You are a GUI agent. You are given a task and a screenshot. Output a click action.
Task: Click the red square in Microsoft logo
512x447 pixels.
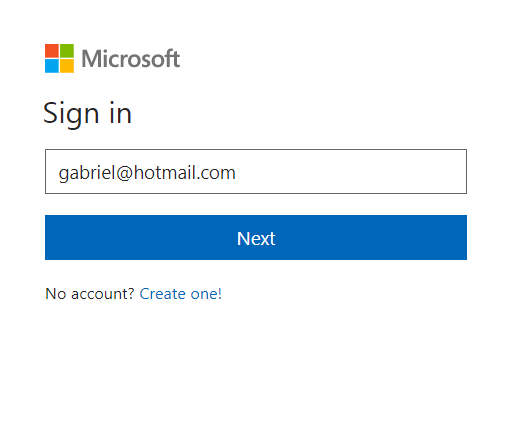[52, 51]
